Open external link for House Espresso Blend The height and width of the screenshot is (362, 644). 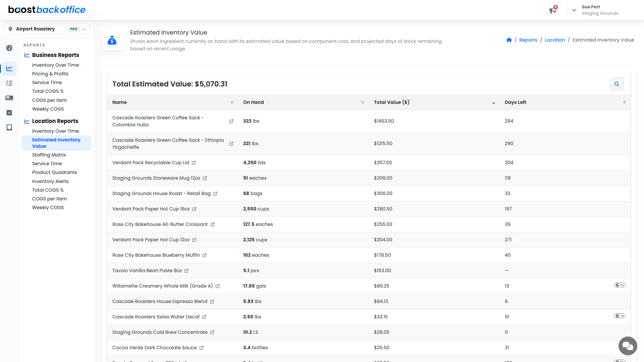212,302
